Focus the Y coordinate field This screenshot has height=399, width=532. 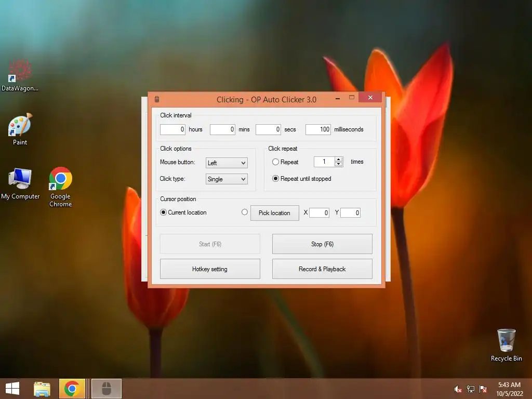pyautogui.click(x=351, y=212)
